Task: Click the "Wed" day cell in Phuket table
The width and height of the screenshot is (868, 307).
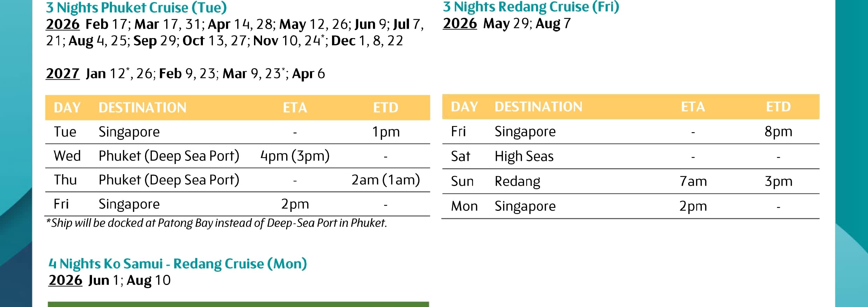Action: point(67,156)
